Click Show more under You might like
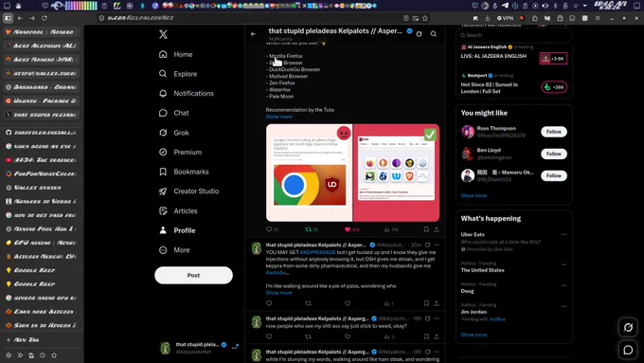This screenshot has height=363, width=644. [x=474, y=195]
